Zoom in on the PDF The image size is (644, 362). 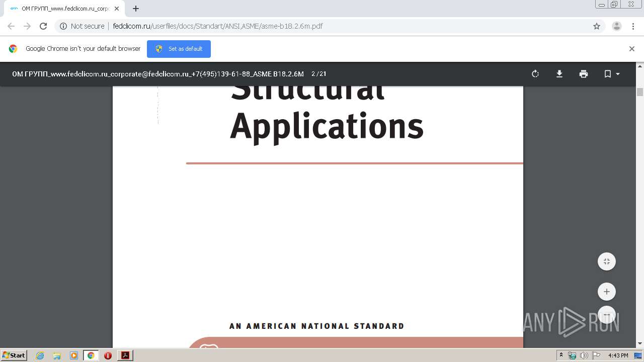coord(607,292)
